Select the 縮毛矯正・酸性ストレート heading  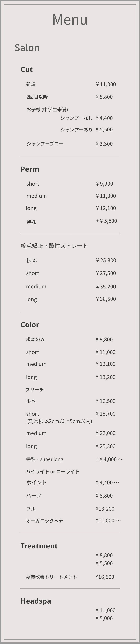[54, 246]
